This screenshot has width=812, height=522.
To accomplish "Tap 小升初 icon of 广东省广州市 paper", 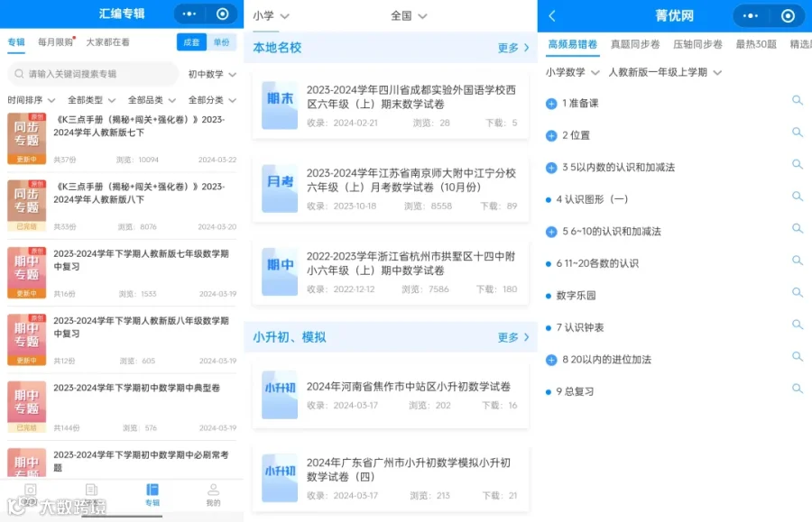I will 280,478.
